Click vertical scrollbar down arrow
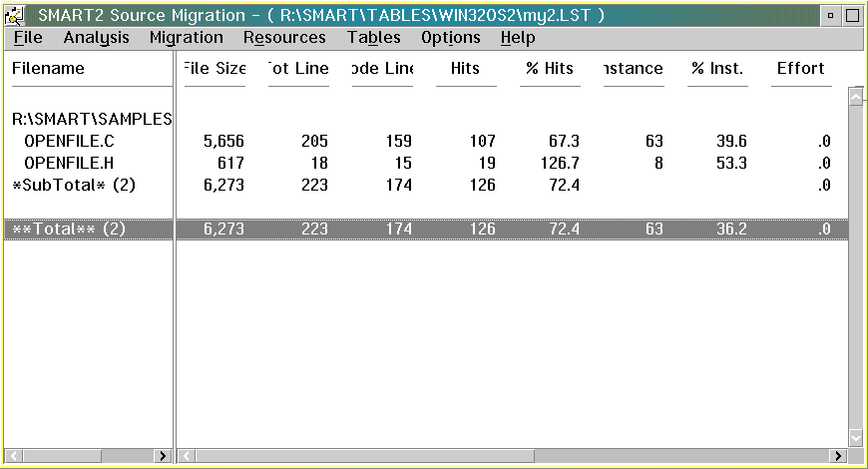This screenshot has width=868, height=469. [855, 437]
